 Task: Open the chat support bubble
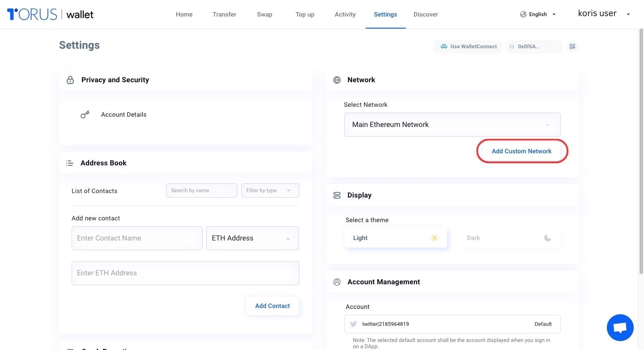pos(620,328)
